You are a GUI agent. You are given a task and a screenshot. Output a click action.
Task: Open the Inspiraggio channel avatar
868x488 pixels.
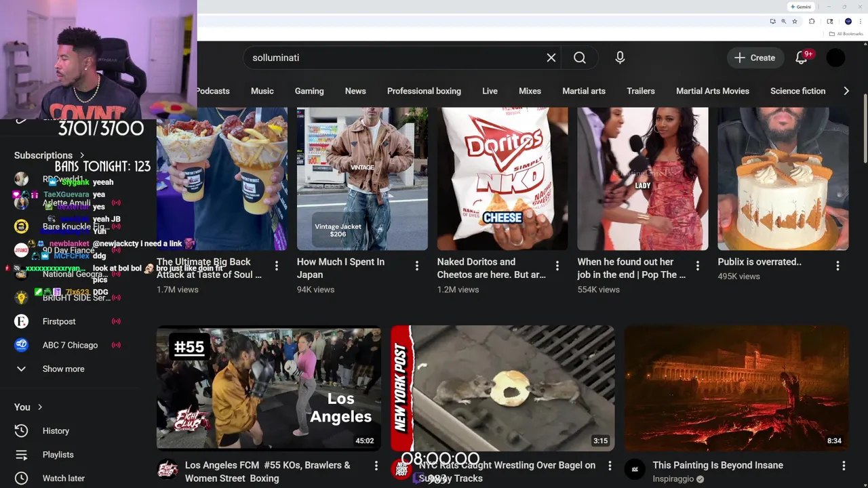[x=635, y=469]
